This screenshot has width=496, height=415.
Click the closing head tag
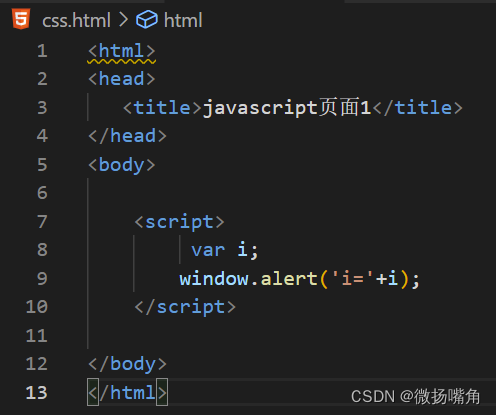click(127, 136)
